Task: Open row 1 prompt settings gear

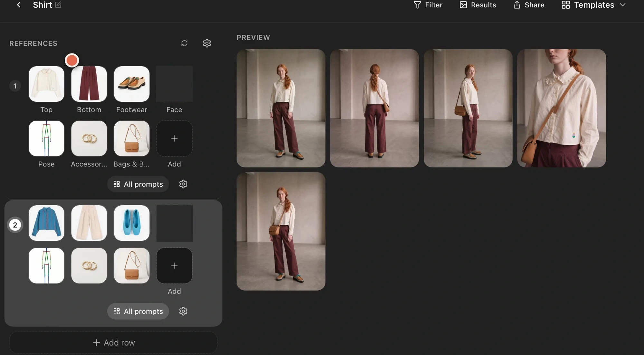Action: [x=183, y=184]
